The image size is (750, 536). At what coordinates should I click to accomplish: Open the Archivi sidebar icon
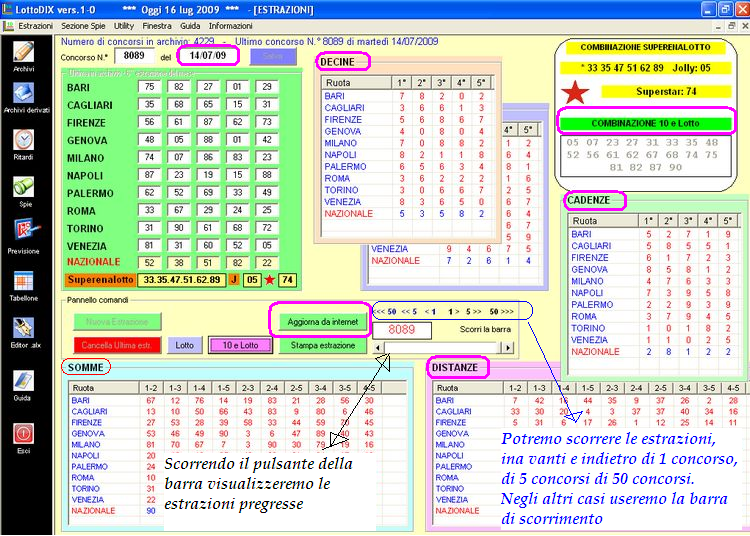[23, 52]
